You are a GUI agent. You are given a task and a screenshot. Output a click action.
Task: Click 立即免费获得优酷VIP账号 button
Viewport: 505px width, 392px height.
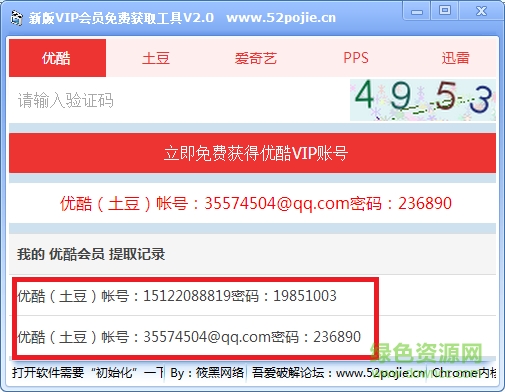[252, 153]
